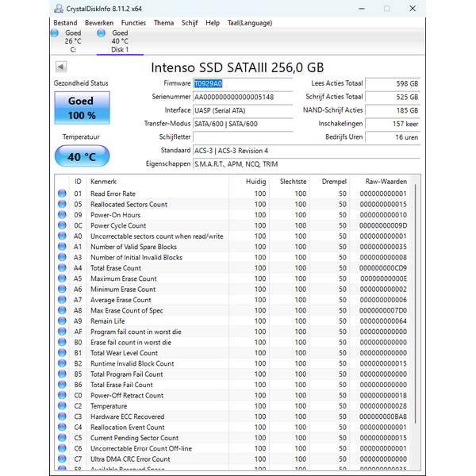Click status orb of Total Program Fail Count row
Screen dimensions: 476x476
pyautogui.click(x=62, y=374)
